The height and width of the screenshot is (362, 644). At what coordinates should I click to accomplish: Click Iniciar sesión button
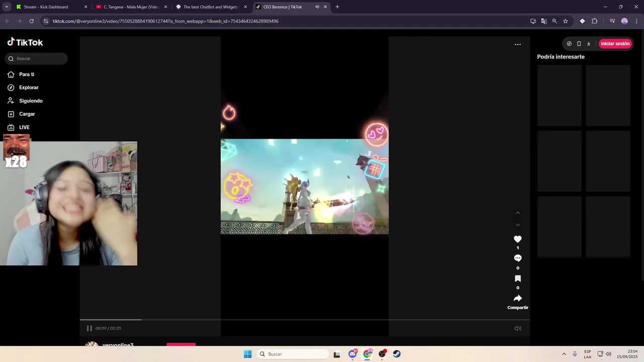click(615, 44)
